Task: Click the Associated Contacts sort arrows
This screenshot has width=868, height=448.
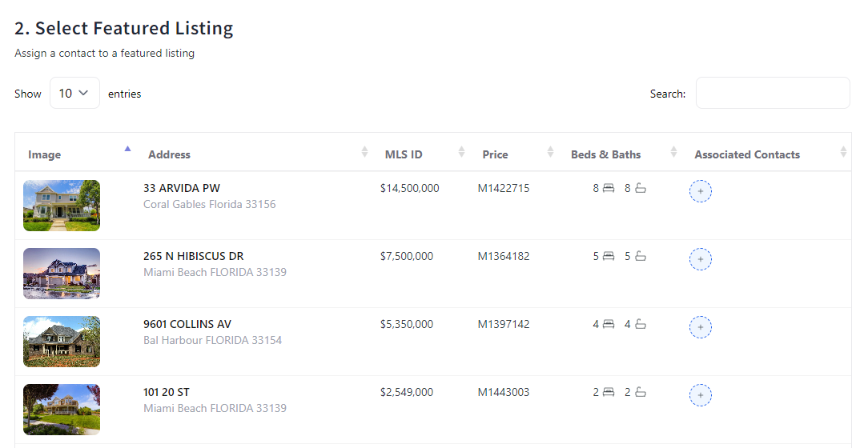Action: [x=843, y=152]
